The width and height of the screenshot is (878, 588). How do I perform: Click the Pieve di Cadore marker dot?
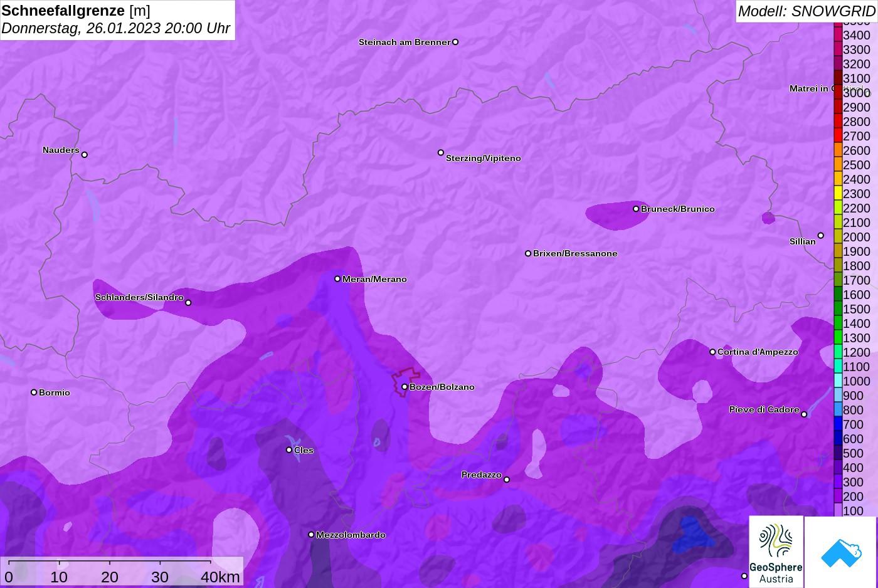[804, 414]
